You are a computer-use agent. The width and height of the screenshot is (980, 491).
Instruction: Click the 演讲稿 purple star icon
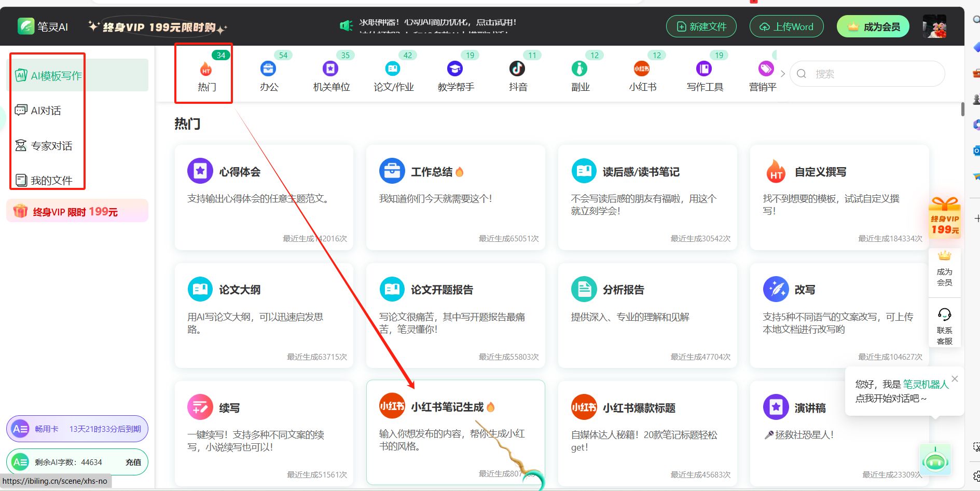(x=776, y=407)
